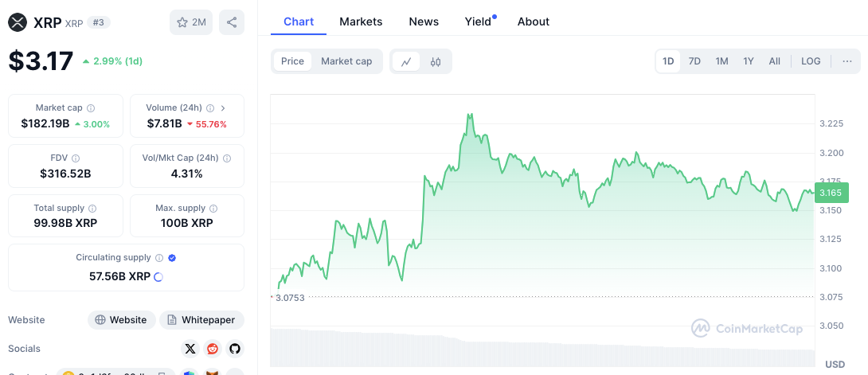
Task: Open chart more options ellipsis
Action: 847,61
